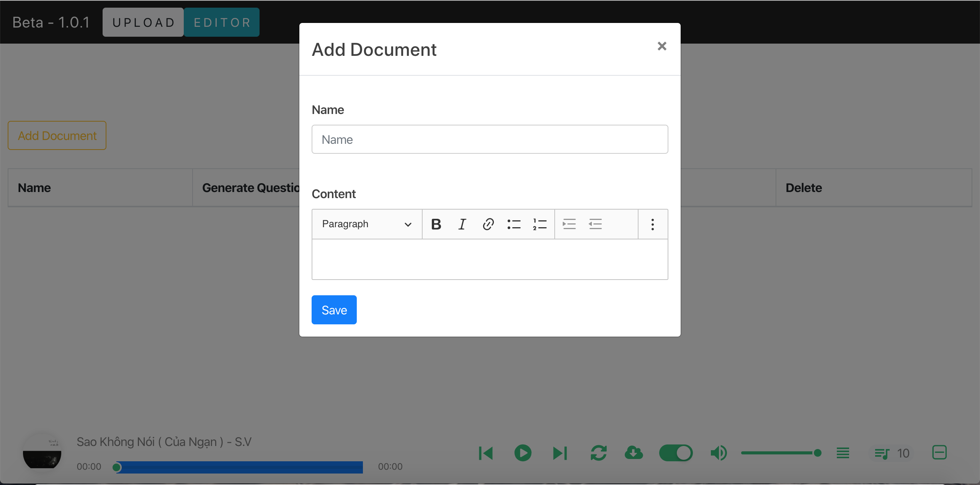This screenshot has height=485, width=980.
Task: Toggle the green player theme switch
Action: [x=676, y=453]
